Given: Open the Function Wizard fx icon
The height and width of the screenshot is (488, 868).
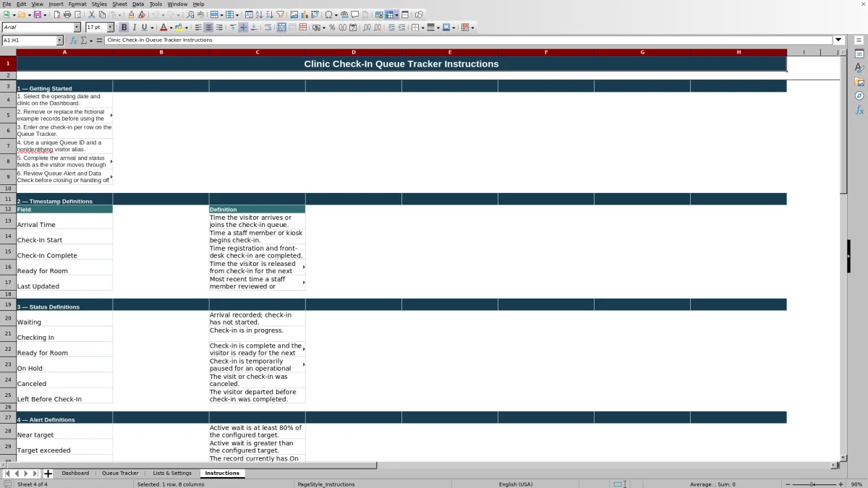Looking at the screenshot, I should click(x=74, y=40).
